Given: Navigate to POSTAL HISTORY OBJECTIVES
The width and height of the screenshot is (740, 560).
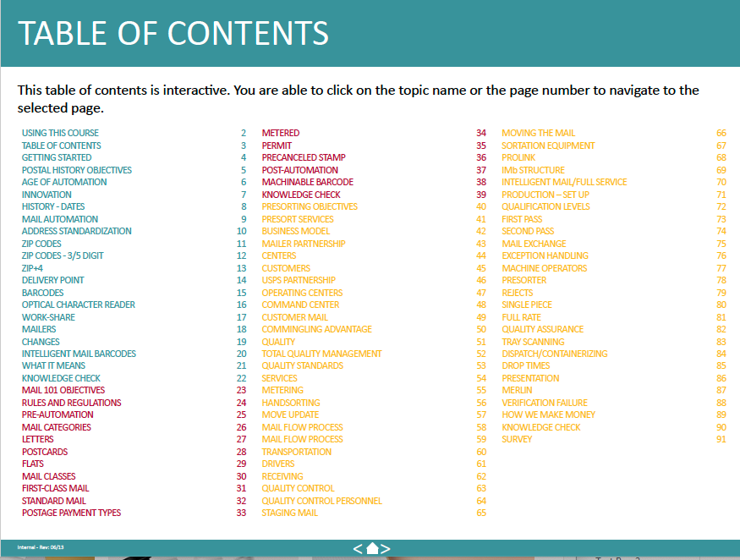Looking at the screenshot, I should tap(77, 170).
